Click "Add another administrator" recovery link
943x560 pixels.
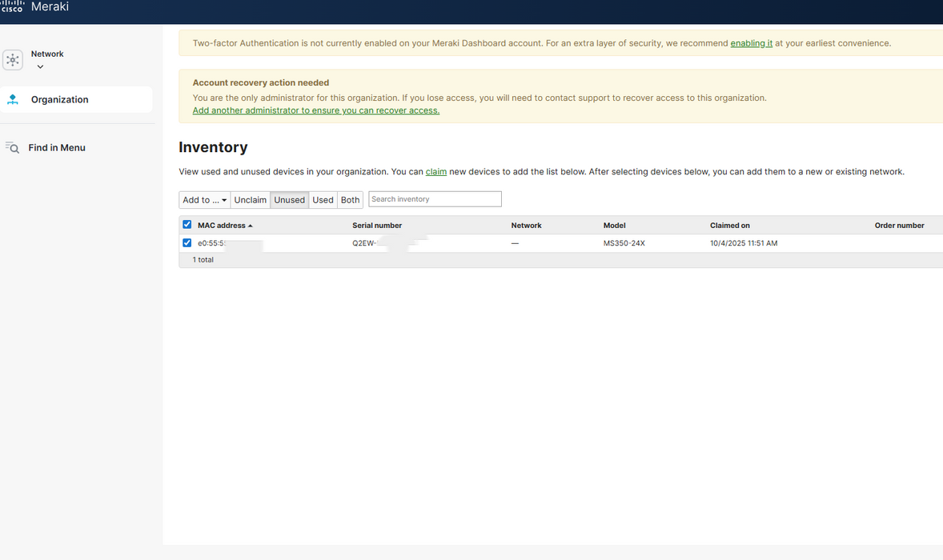pyautogui.click(x=315, y=110)
